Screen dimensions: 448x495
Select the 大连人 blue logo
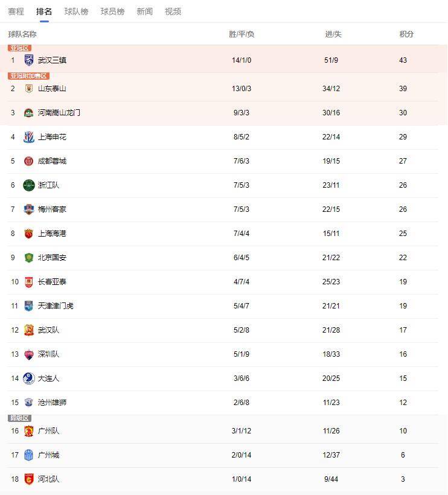click(x=29, y=378)
